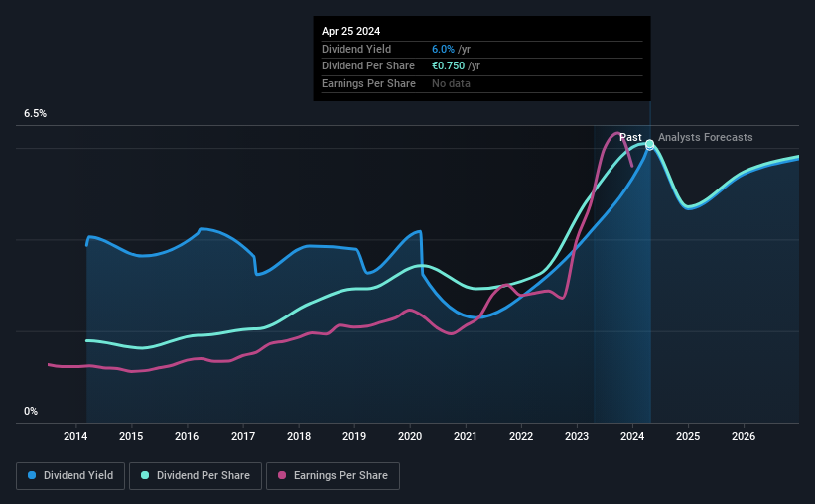Viewport: 815px width, 504px height.
Task: Click the 2017 x-axis year label
Action: pyautogui.click(x=243, y=436)
